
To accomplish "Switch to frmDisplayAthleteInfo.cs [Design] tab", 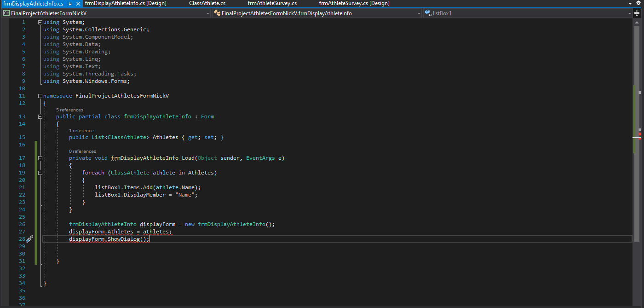I will 126,3.
